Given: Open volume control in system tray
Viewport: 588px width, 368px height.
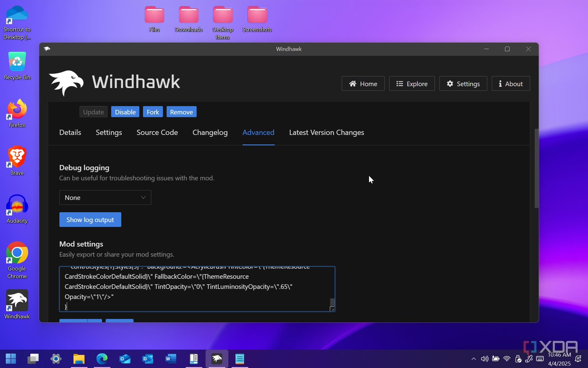Looking at the screenshot, I should [x=484, y=359].
